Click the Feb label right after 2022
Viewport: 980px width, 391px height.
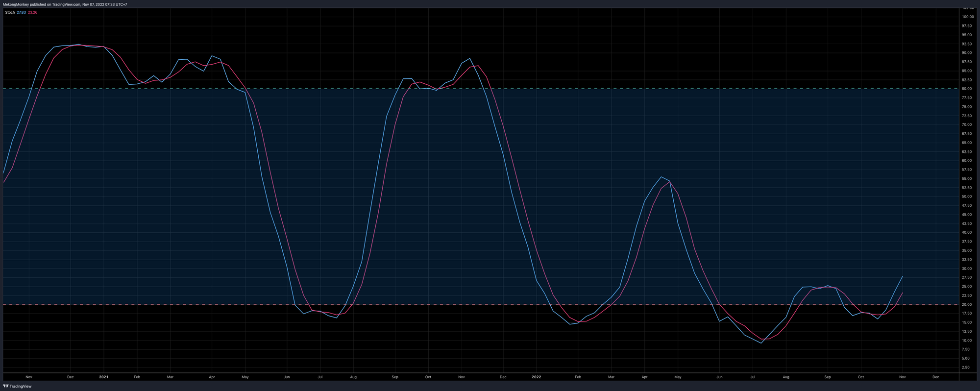pos(578,377)
